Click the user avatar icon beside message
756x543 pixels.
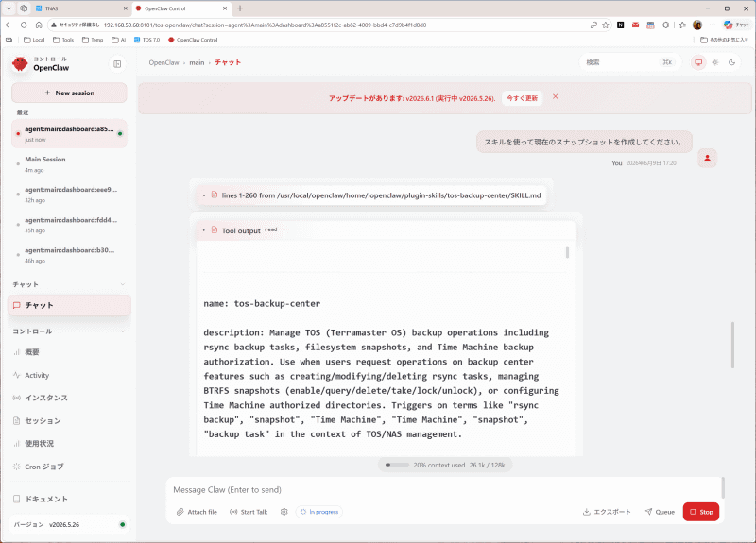click(707, 158)
